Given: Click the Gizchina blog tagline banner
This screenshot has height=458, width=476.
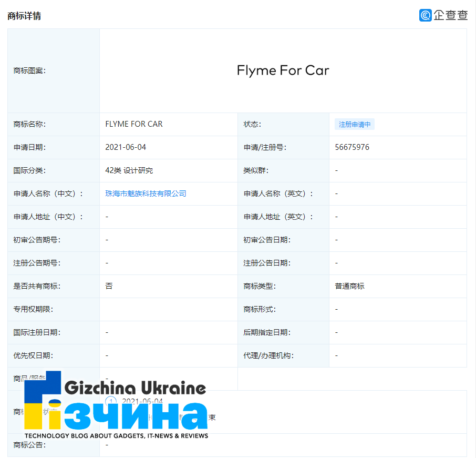Looking at the screenshot, I should point(117,435).
